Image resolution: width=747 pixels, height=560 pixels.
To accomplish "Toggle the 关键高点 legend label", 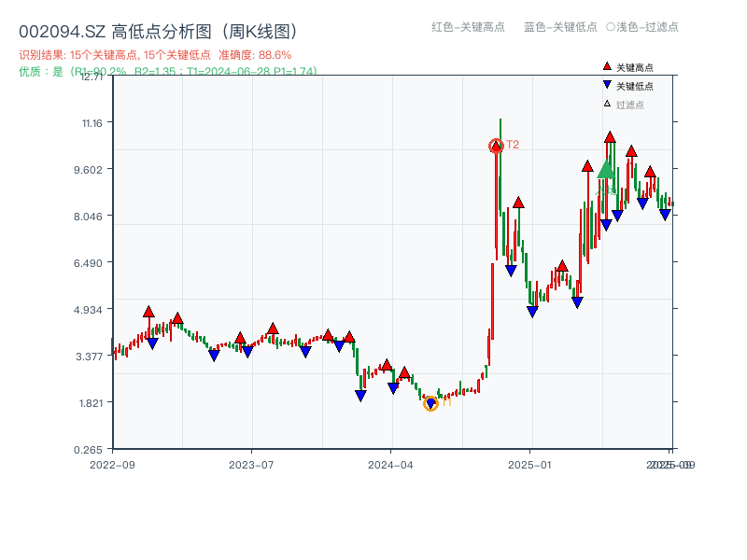I will (635, 67).
